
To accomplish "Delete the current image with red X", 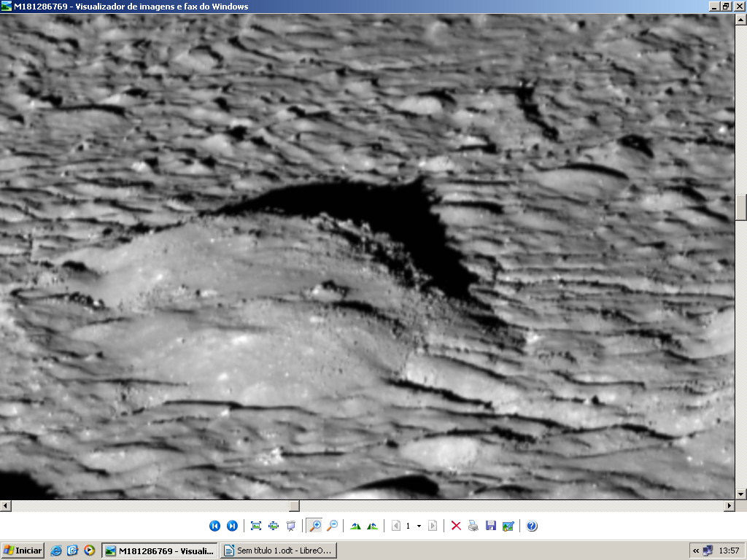I will tap(456, 526).
